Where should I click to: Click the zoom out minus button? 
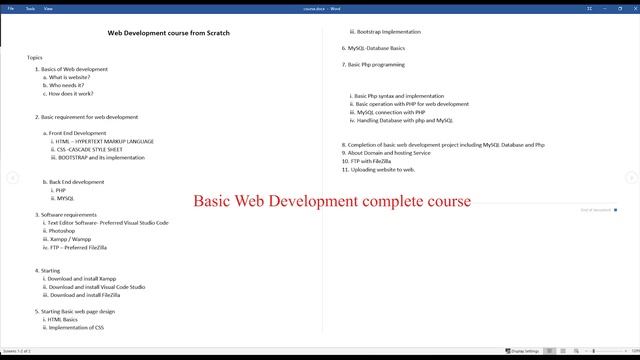[586, 351]
